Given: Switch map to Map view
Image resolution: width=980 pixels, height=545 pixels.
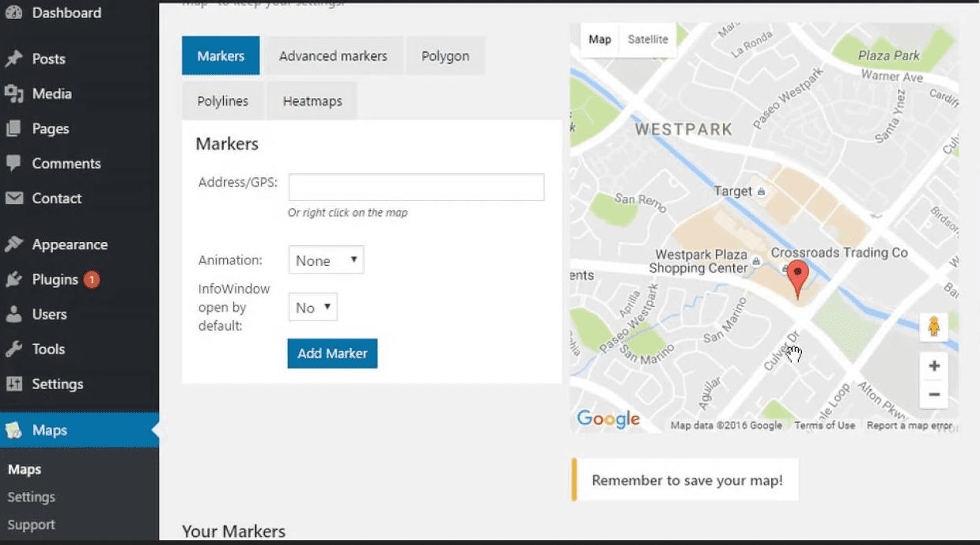Looking at the screenshot, I should point(600,40).
